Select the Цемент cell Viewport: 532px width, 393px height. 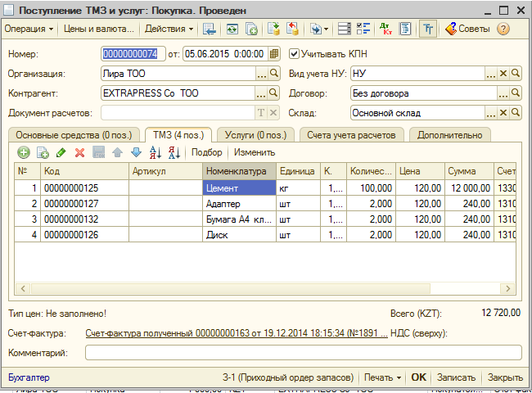(x=239, y=187)
